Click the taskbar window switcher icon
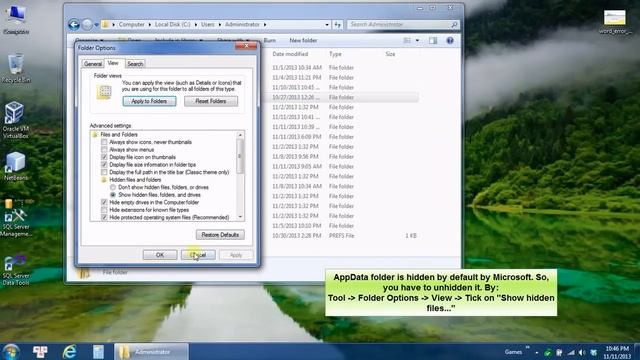Viewport: 640px width, 360px height. (x=40, y=351)
